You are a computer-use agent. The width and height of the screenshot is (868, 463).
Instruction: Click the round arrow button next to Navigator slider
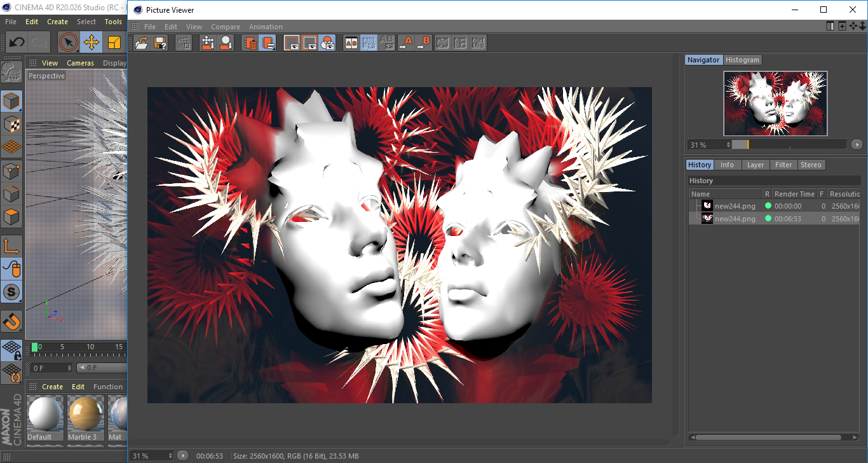857,145
